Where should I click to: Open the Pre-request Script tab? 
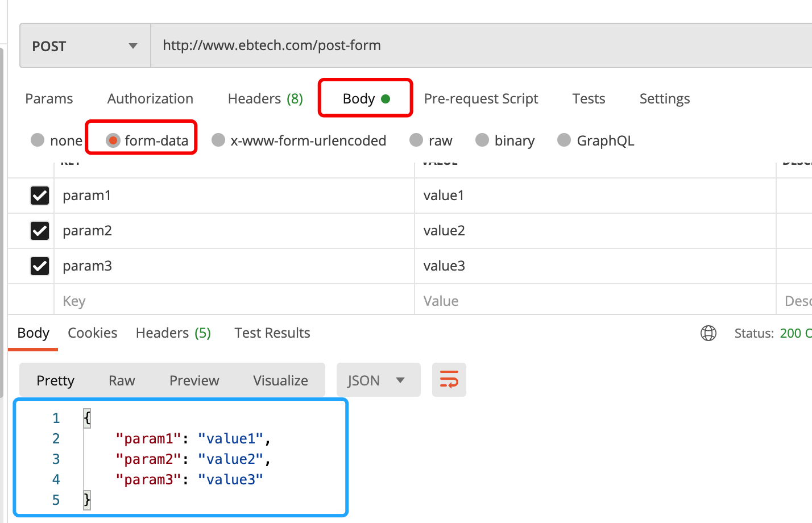pos(481,99)
